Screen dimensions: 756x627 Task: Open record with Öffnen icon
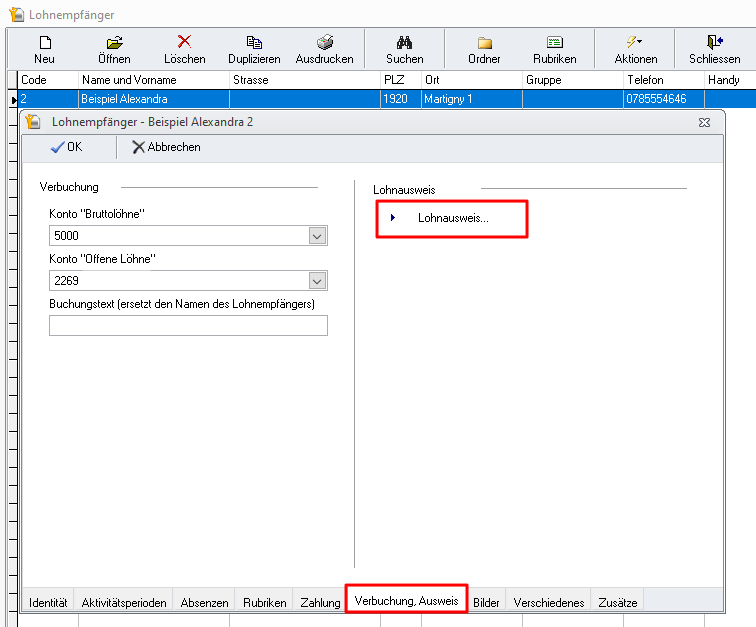(114, 43)
